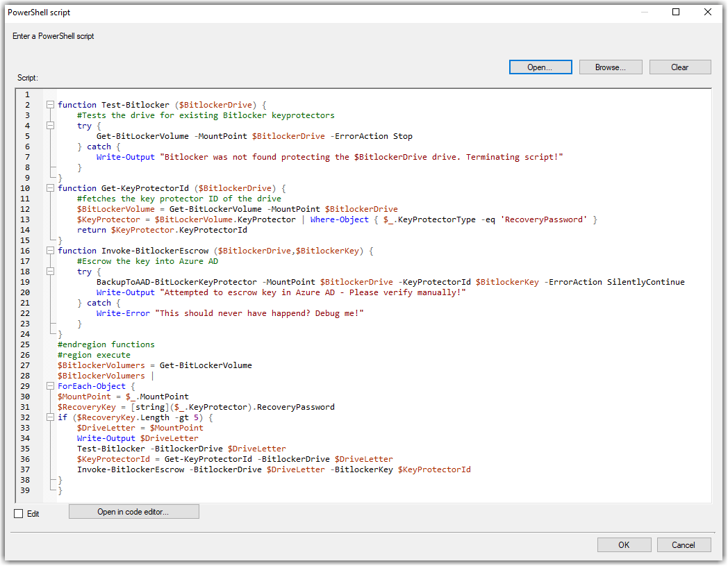Click the Open... button

click(540, 67)
